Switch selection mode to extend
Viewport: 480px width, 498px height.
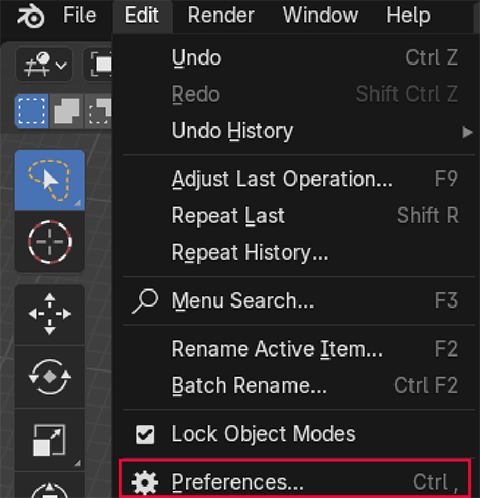67,111
